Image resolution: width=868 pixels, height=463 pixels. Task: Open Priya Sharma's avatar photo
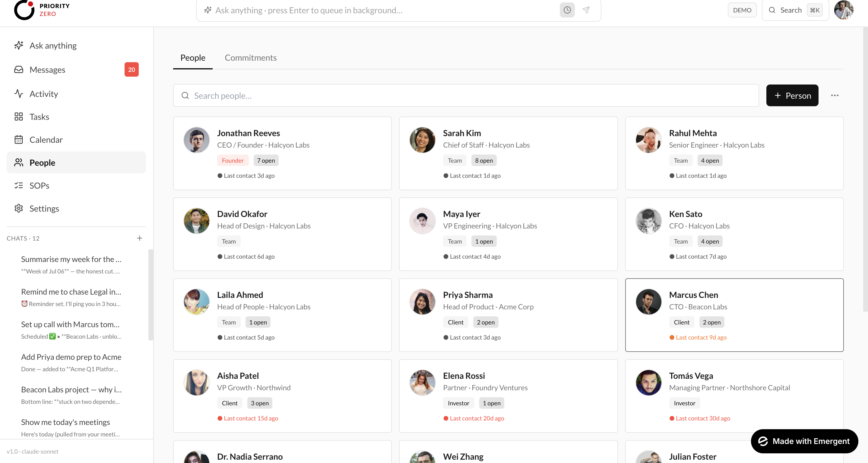(422, 302)
